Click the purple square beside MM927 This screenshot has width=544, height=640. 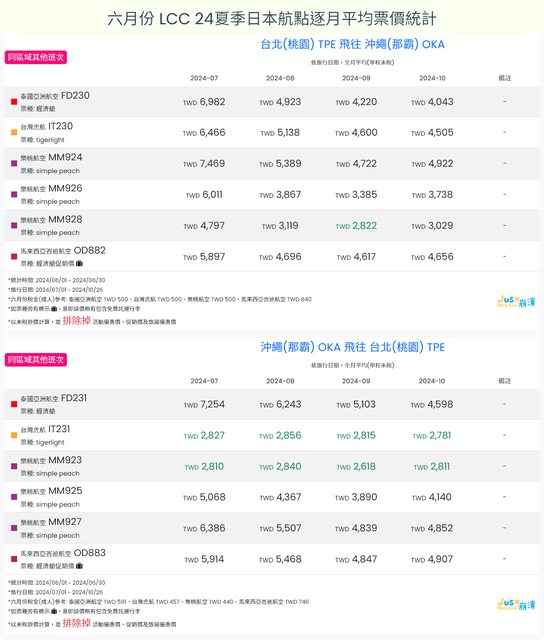pyautogui.click(x=14, y=528)
